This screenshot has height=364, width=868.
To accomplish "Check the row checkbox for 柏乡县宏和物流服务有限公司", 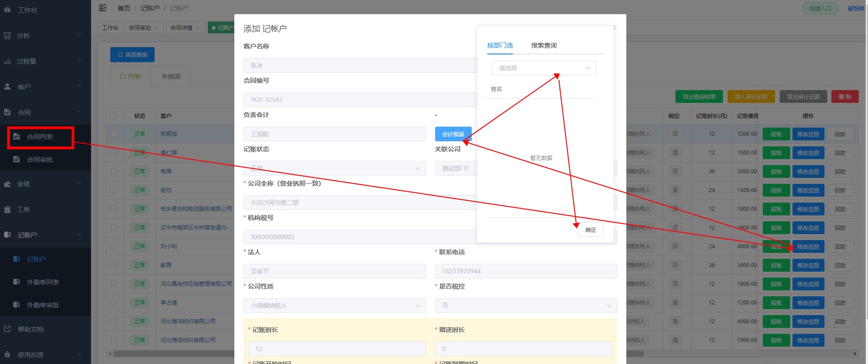I will [x=114, y=209].
